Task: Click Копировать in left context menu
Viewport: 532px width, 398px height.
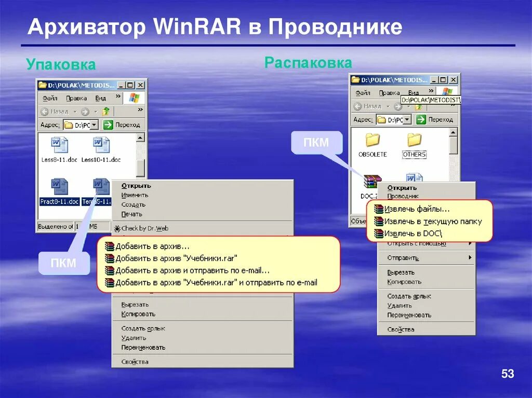Action: pyautogui.click(x=138, y=314)
